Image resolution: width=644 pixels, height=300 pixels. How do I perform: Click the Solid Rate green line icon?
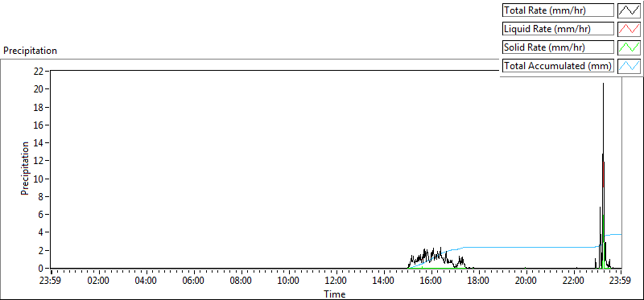pyautogui.click(x=630, y=47)
